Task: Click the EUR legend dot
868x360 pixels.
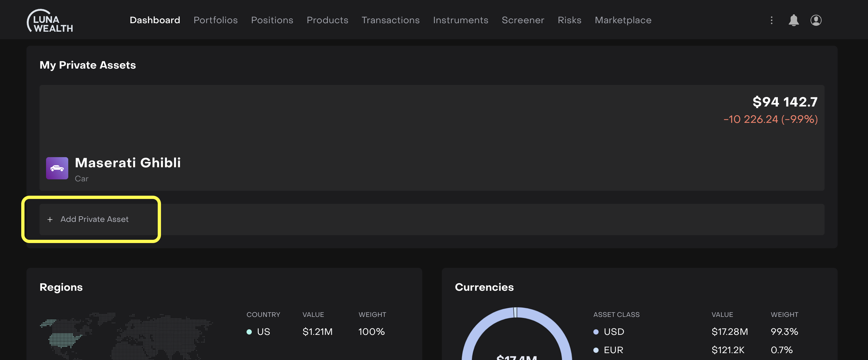Action: [595, 350]
